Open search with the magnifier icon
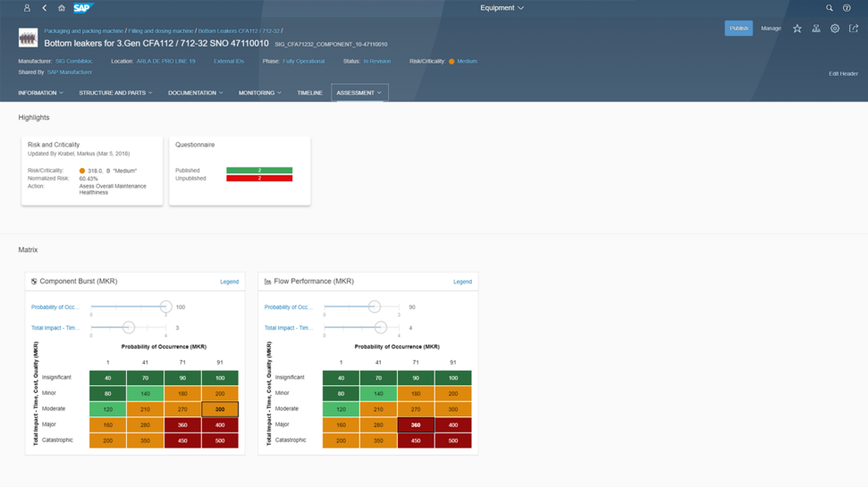 [x=830, y=8]
